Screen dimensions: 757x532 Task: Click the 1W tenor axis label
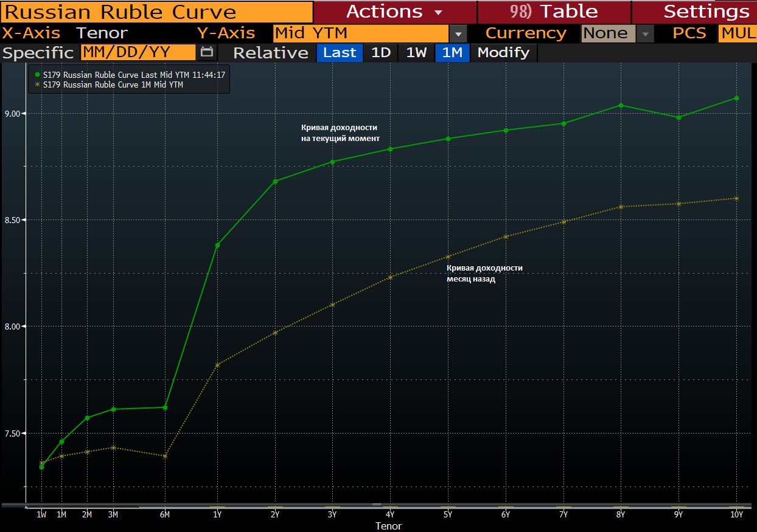(x=41, y=515)
